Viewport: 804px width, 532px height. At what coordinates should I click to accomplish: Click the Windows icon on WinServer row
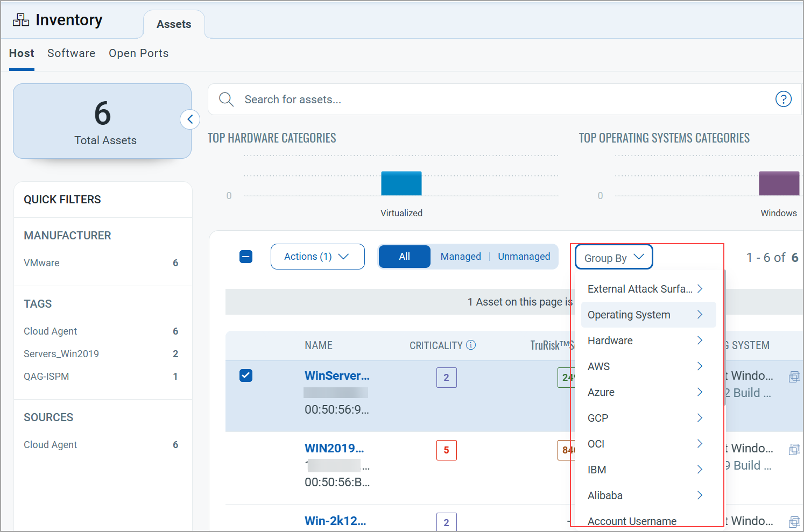(794, 377)
